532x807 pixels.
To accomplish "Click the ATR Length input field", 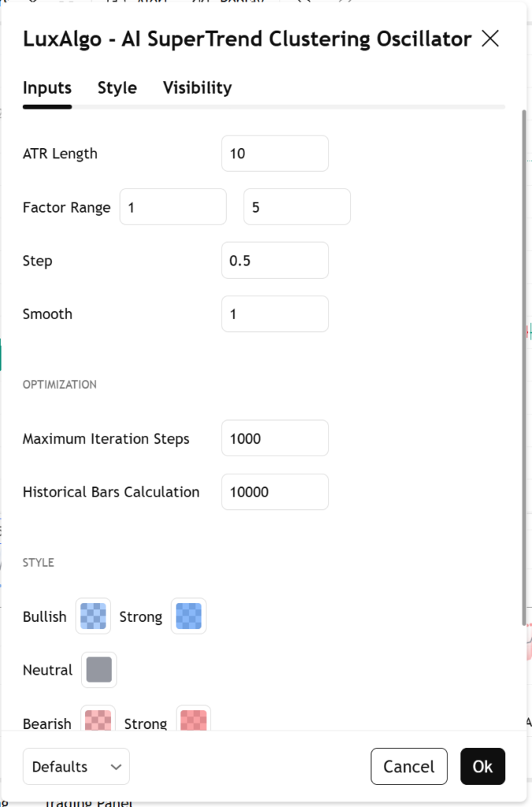I will [274, 154].
